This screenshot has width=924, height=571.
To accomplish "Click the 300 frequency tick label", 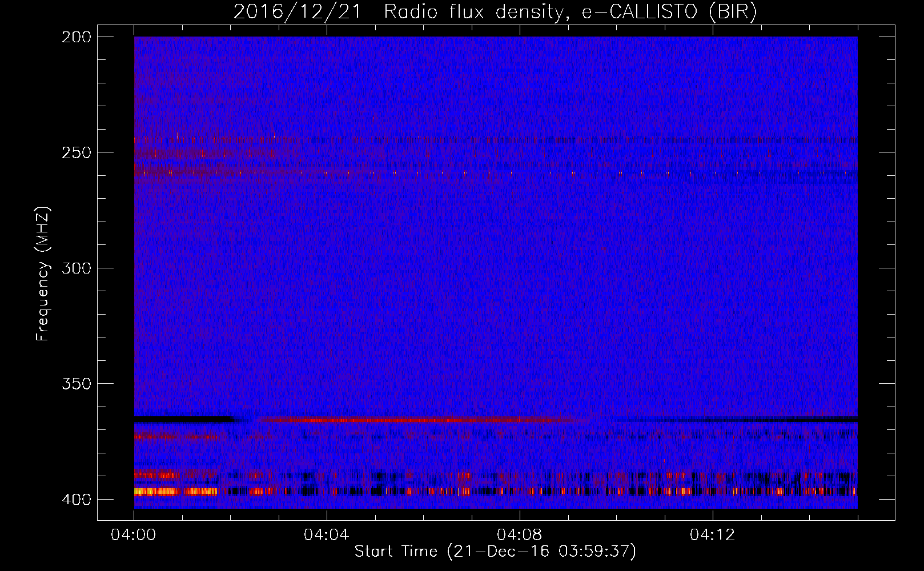I will 76,268.
